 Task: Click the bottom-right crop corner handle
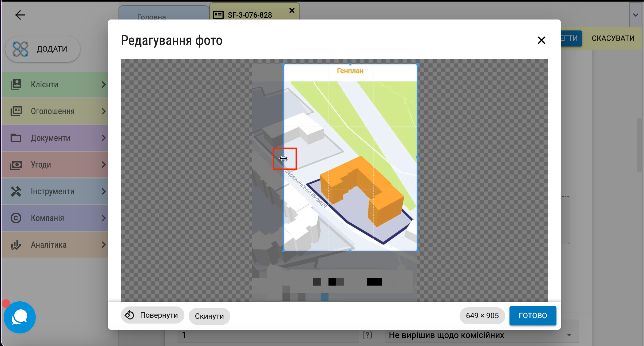tap(417, 251)
